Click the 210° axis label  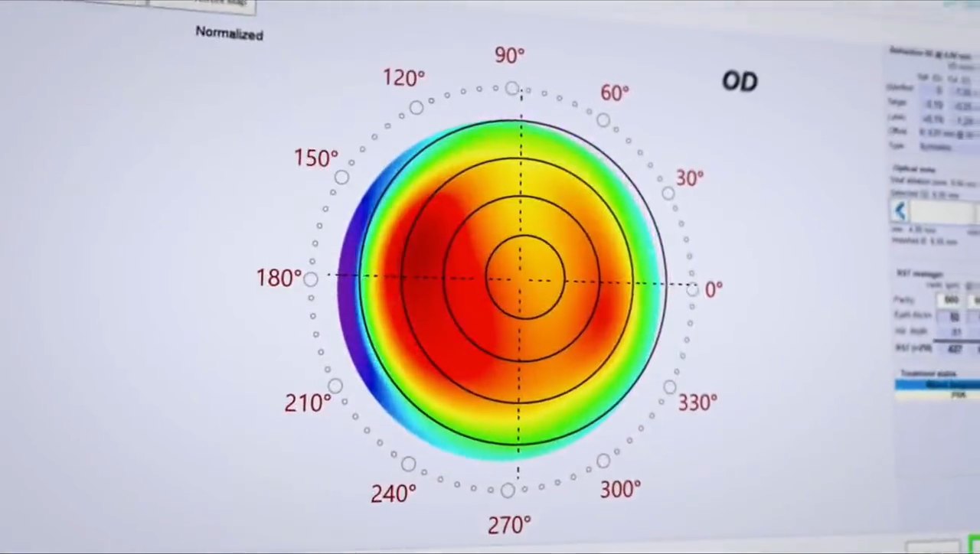click(308, 402)
